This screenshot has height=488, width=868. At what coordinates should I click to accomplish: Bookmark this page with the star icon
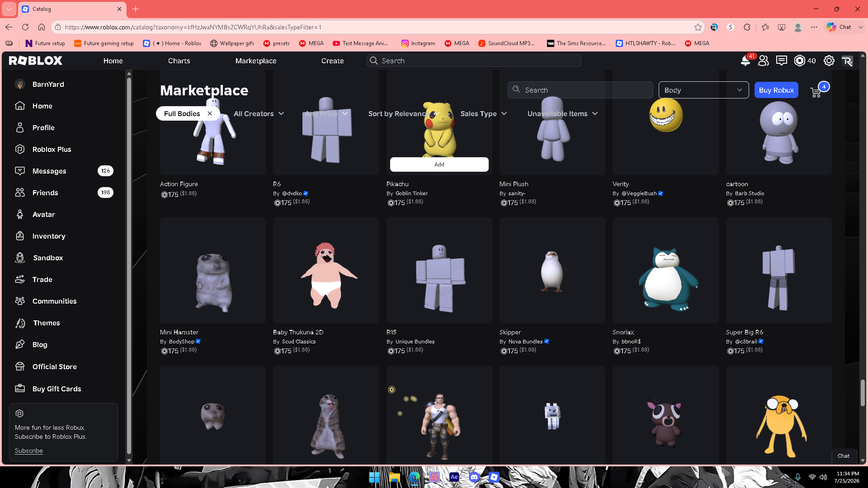click(698, 27)
